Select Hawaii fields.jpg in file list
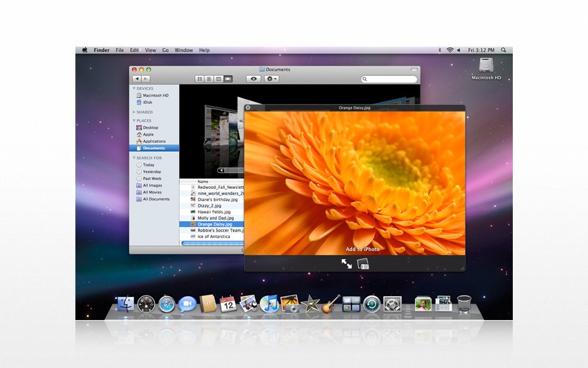Image resolution: width=588 pixels, height=368 pixels. pos(212,211)
